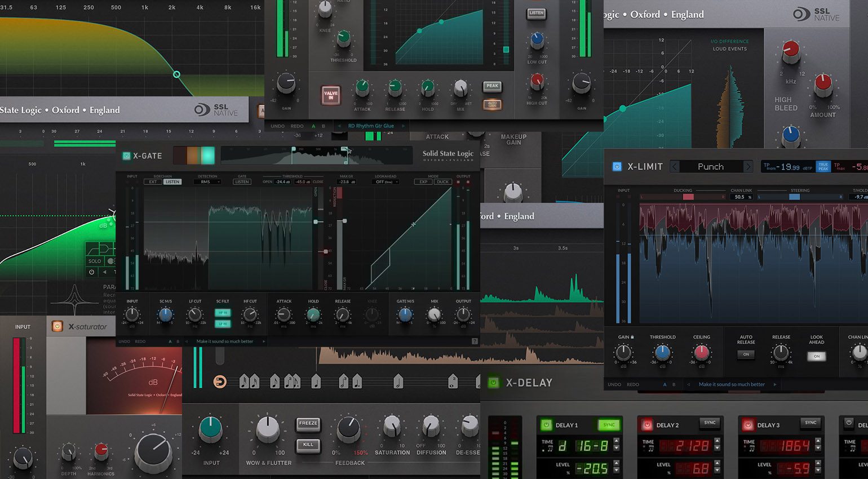Click the orange tap tempo icon
Viewport: 868px width, 479px height.
click(220, 382)
